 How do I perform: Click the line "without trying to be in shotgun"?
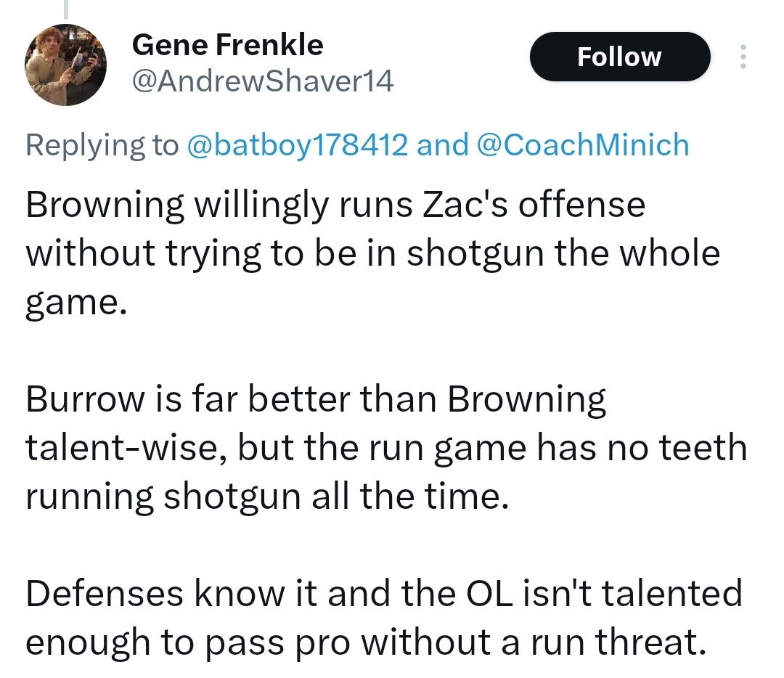[373, 253]
